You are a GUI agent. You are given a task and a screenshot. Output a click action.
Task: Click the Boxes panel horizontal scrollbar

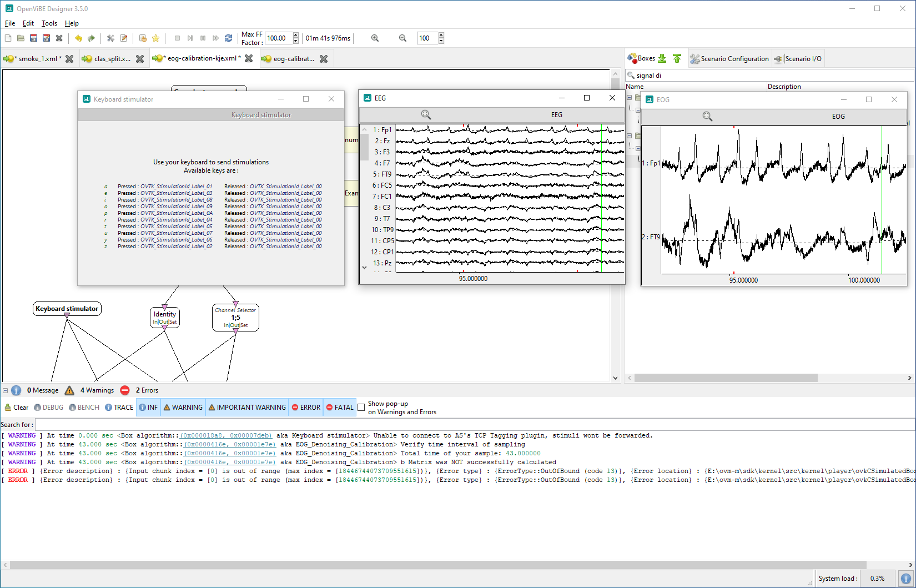pyautogui.click(x=726, y=378)
